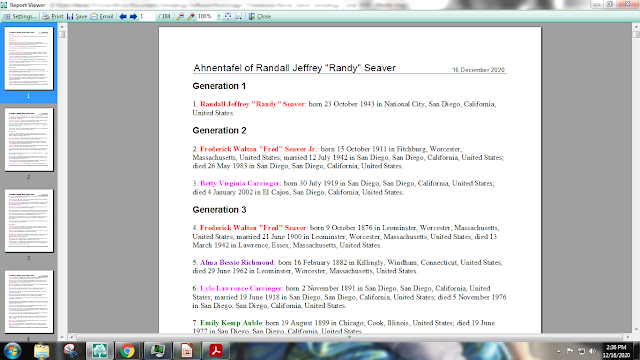Open Google Chrome from taskbar

[128, 351]
